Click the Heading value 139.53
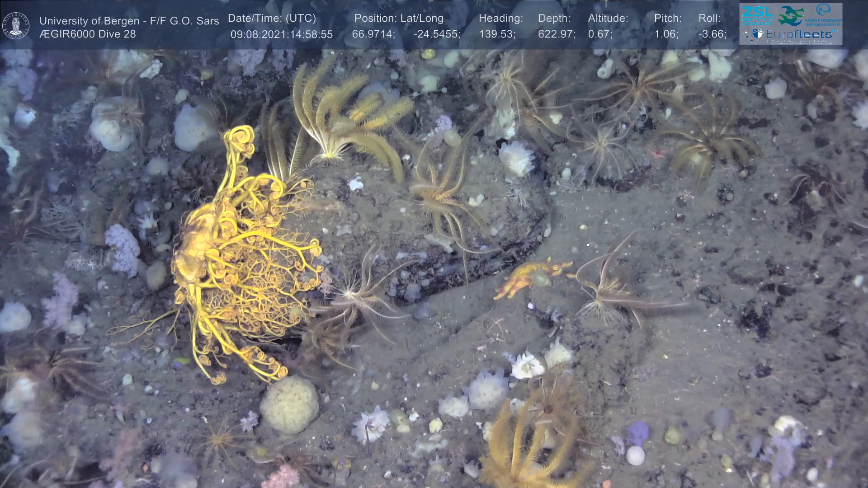The height and width of the screenshot is (488, 868). 496,35
